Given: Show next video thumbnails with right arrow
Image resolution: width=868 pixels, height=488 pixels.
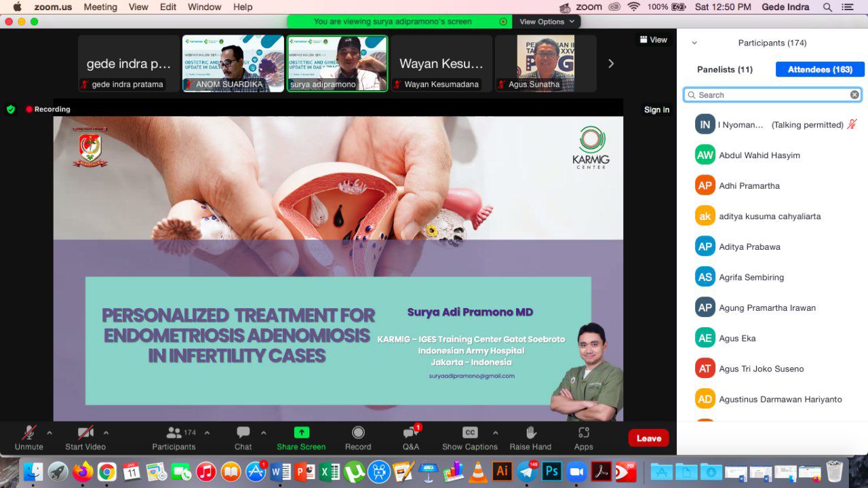Looking at the screenshot, I should [611, 63].
